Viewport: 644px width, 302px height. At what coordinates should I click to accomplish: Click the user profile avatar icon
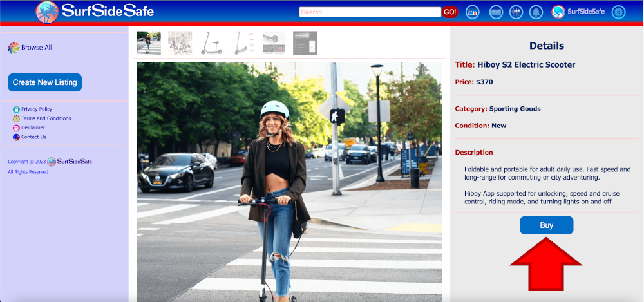click(558, 12)
